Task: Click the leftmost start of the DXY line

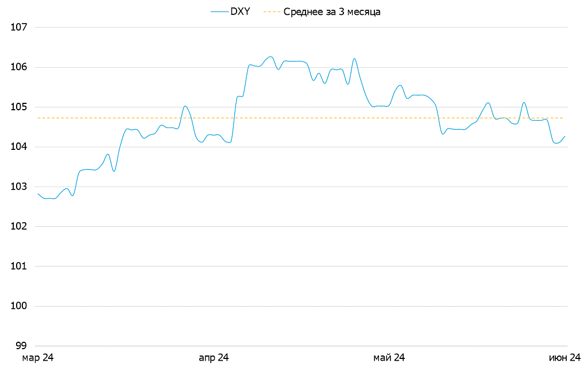Action: tap(38, 194)
